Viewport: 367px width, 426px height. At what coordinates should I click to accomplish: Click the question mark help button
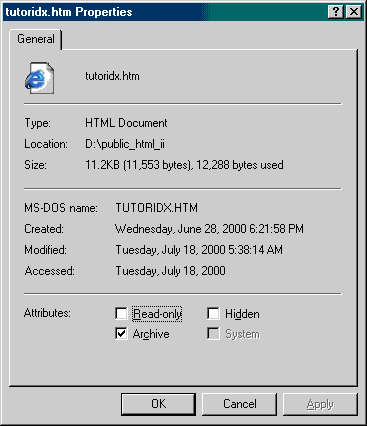coord(336,12)
